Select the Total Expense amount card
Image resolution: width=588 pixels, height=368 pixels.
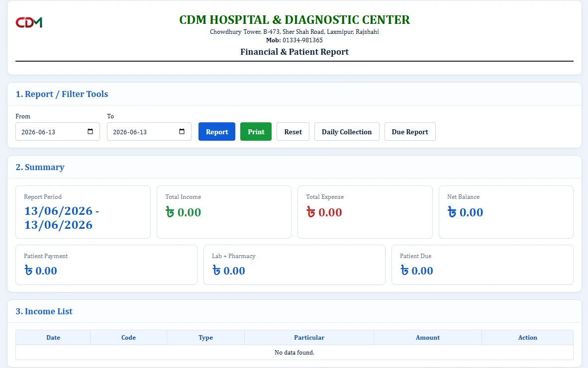click(x=365, y=212)
